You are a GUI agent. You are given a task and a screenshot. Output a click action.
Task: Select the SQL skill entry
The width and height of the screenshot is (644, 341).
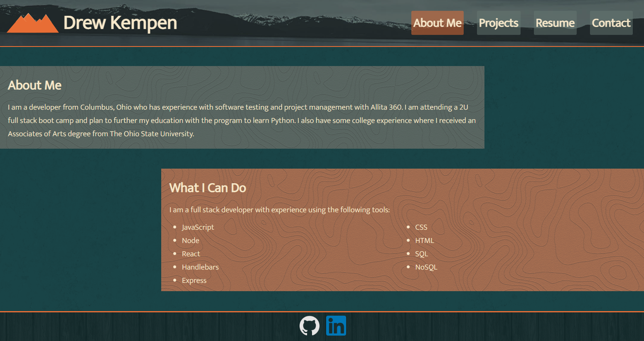pyautogui.click(x=421, y=254)
